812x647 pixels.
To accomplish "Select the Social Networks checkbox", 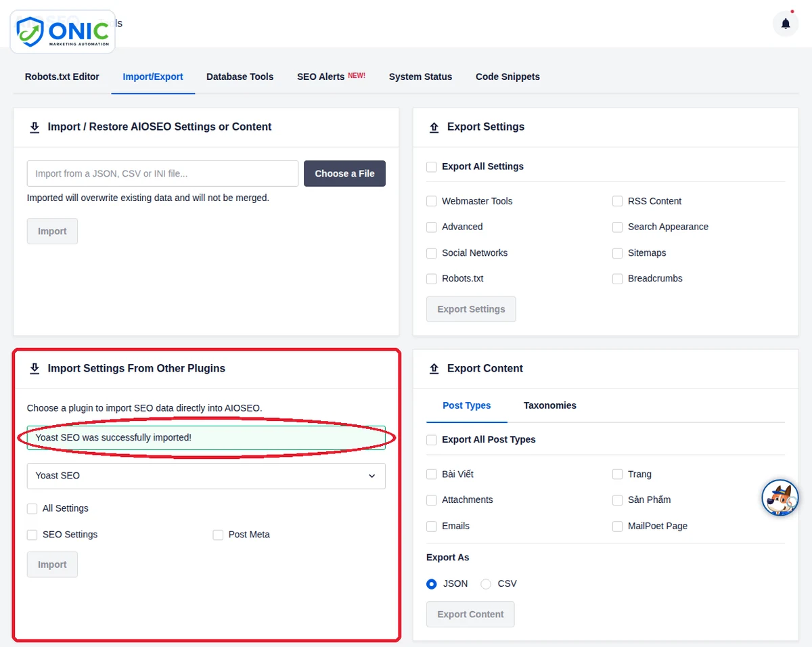I will (x=432, y=253).
